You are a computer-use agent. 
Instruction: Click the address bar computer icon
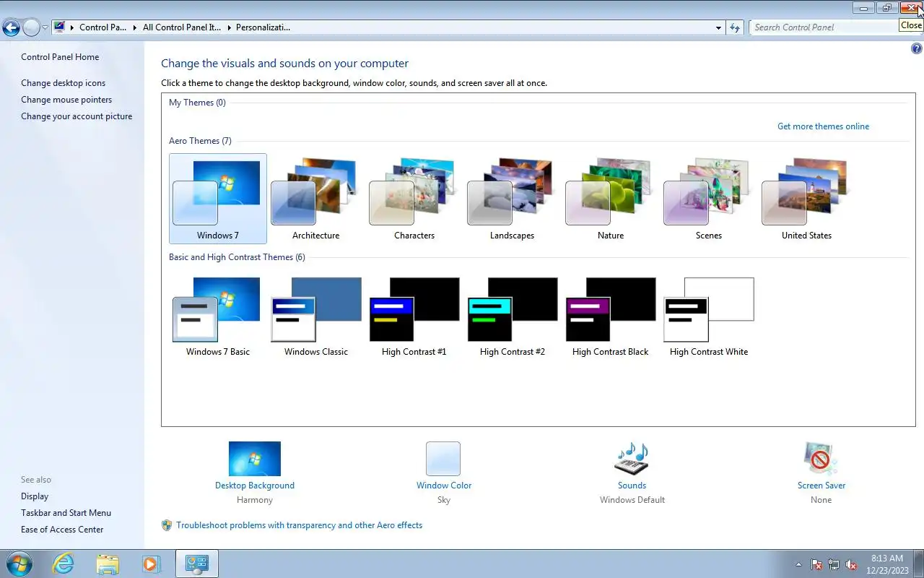tap(59, 27)
